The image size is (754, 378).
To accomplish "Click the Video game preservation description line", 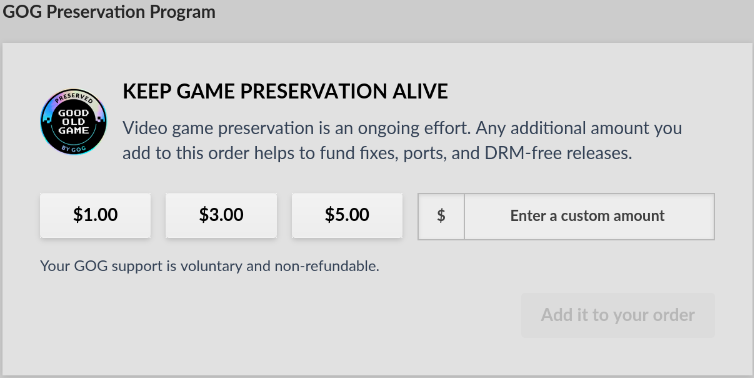I will [x=402, y=128].
